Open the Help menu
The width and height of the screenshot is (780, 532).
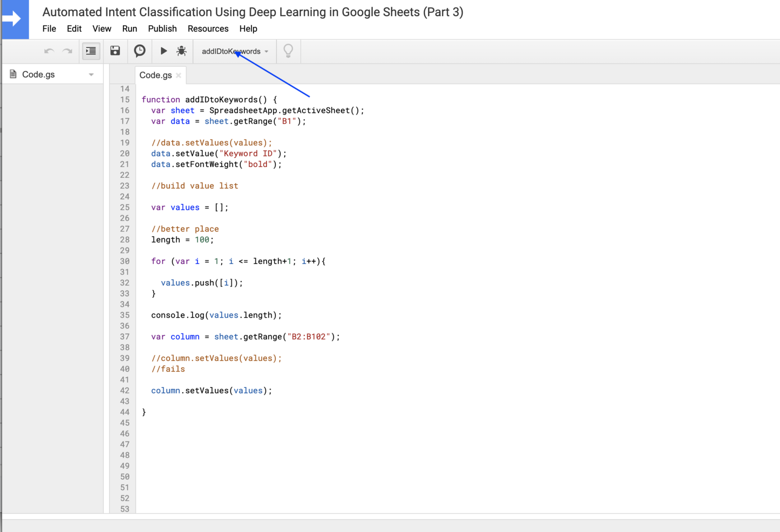248,28
